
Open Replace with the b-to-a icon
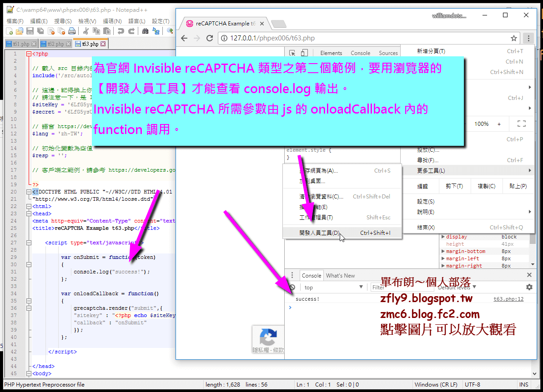[156, 31]
